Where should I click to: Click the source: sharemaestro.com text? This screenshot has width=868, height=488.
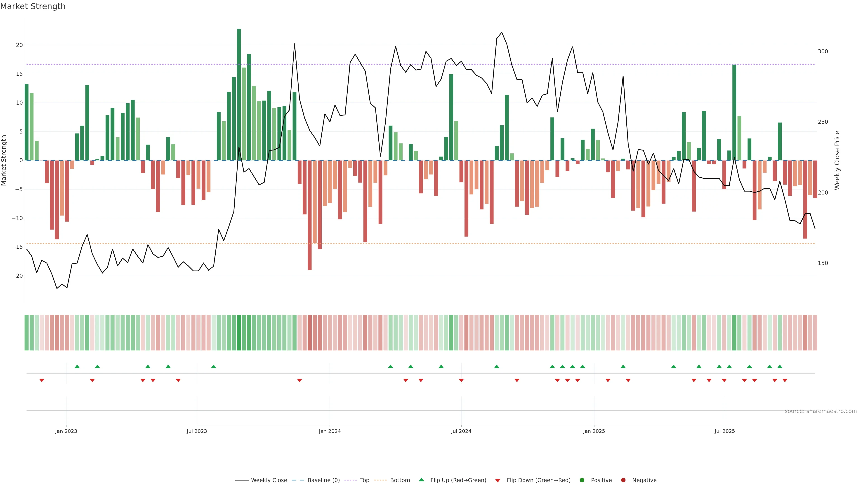[x=821, y=411]
